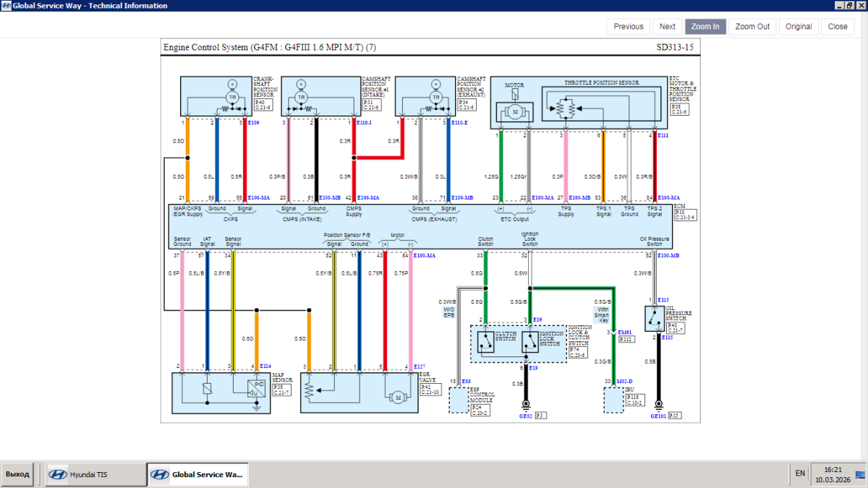Click Zoom Out button
Image resolution: width=868 pixels, height=488 pixels.
[752, 27]
